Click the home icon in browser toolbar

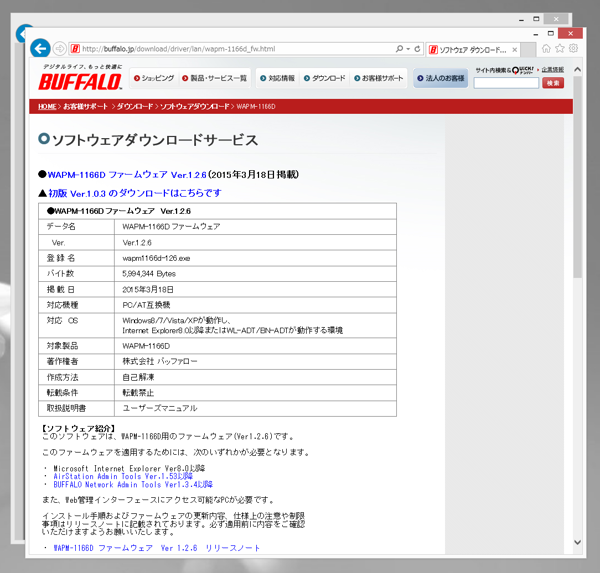click(x=546, y=48)
